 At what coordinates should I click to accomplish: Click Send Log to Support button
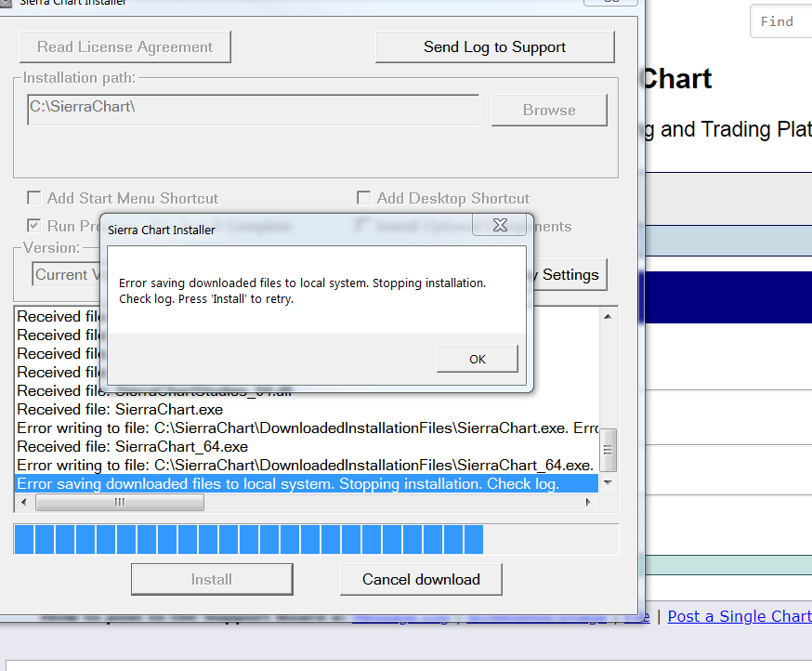[494, 47]
